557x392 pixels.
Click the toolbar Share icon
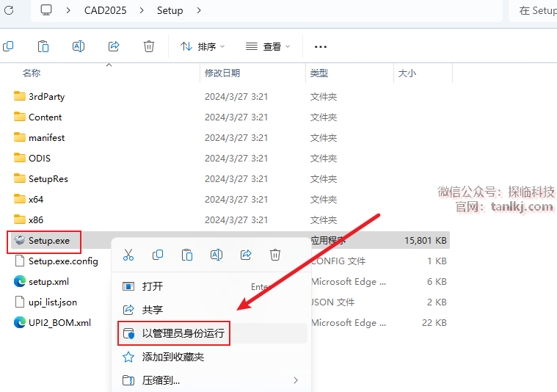pyautogui.click(x=114, y=46)
